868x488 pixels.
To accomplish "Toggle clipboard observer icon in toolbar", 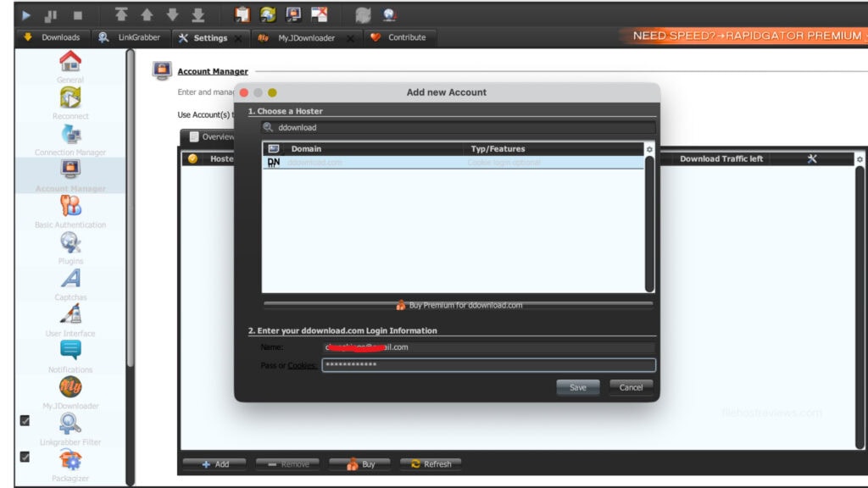I will click(242, 15).
